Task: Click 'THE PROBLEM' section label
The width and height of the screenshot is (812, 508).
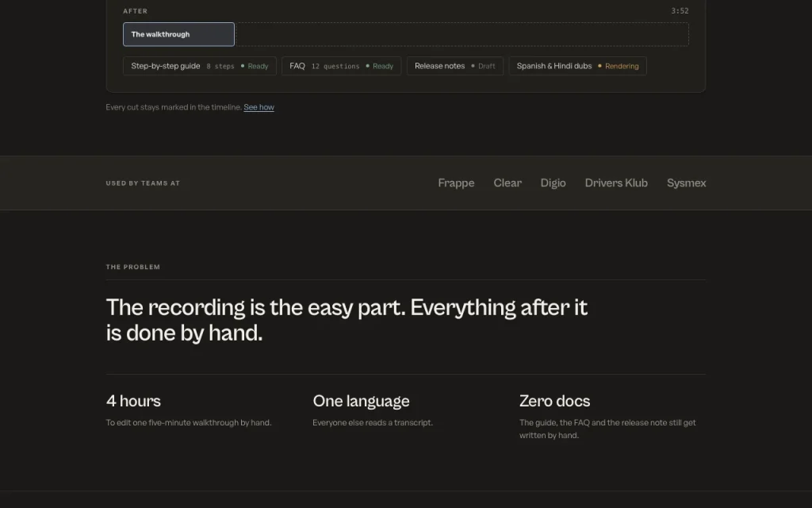Action: (x=133, y=267)
